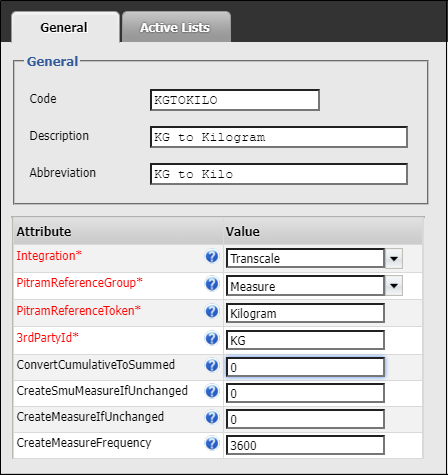448x475 pixels.
Task: Focus the CreateSmuMeasureIfUnchanged value field
Action: [305, 393]
